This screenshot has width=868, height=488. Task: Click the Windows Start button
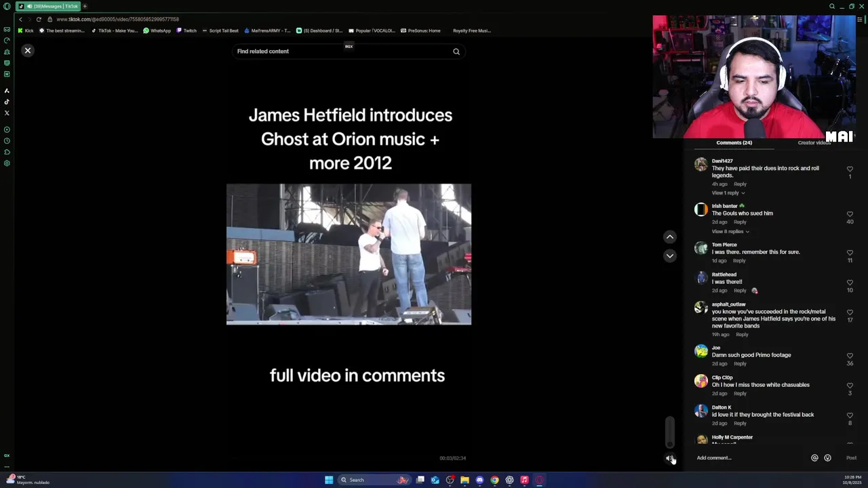(x=329, y=480)
